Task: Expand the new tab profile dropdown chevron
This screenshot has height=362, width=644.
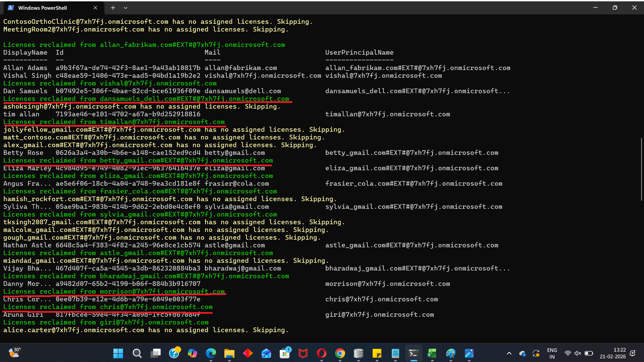Action: pyautogui.click(x=125, y=8)
